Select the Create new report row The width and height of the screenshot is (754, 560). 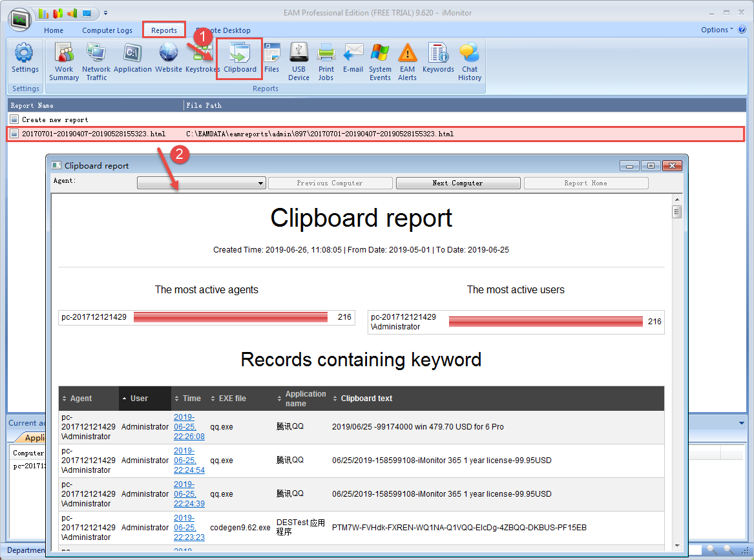point(55,119)
